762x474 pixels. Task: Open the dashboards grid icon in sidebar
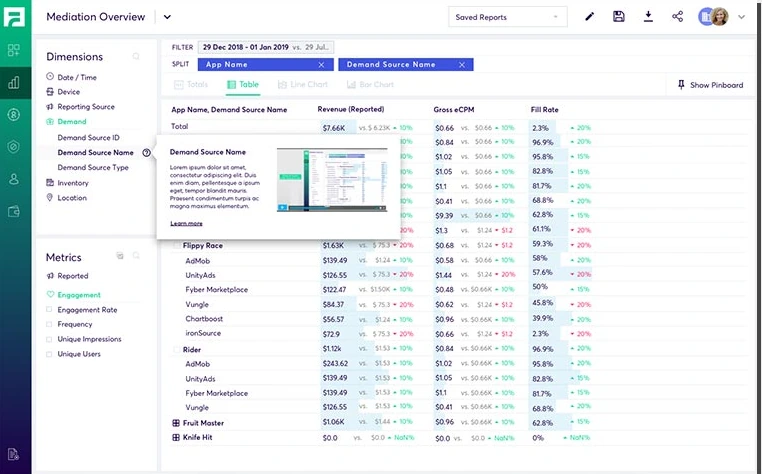pyautogui.click(x=14, y=50)
